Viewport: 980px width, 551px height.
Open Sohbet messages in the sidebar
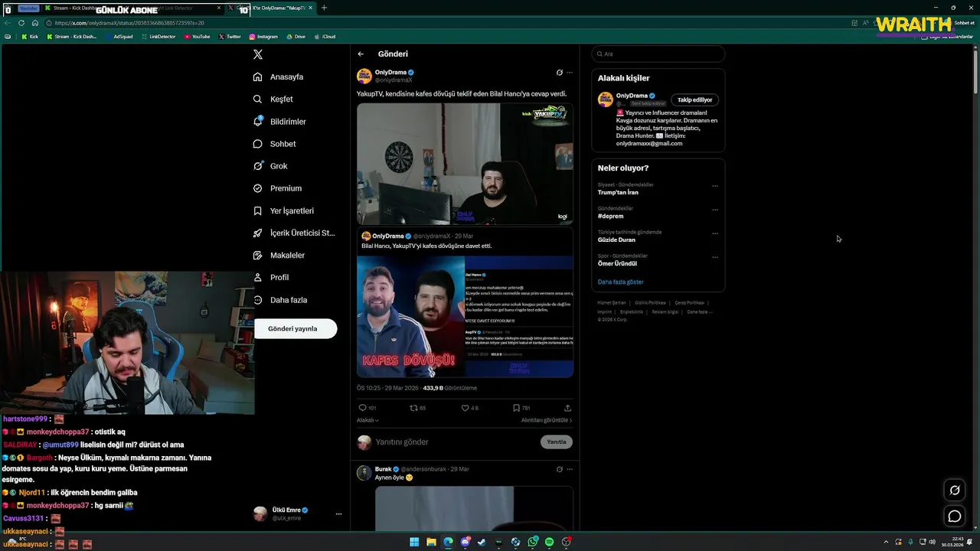click(274, 144)
